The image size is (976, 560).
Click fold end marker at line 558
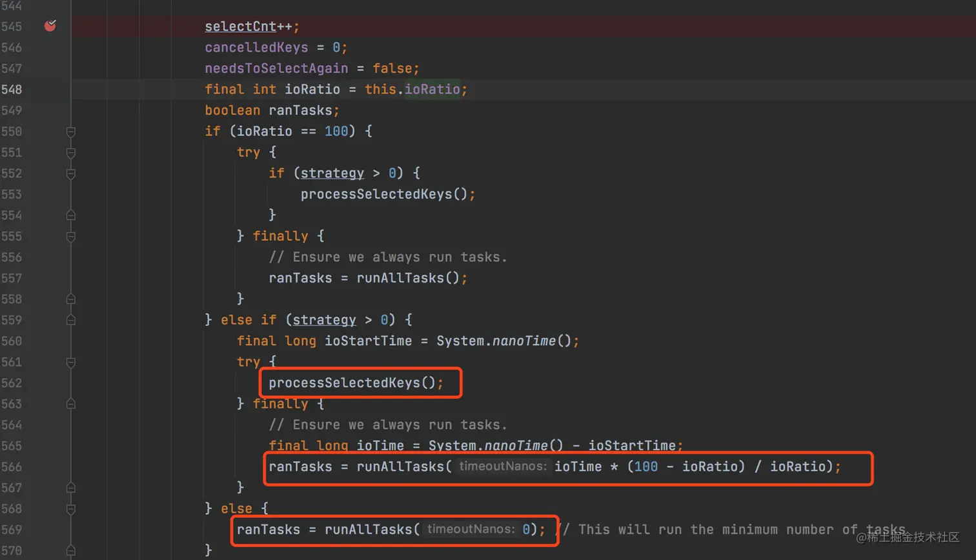[71, 299]
